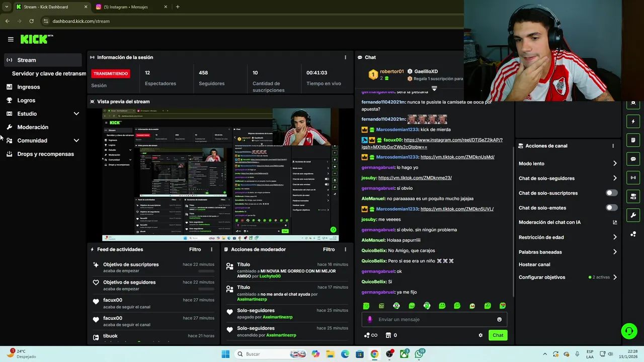
Task: Select Stream in the sidebar
Action: (42, 60)
